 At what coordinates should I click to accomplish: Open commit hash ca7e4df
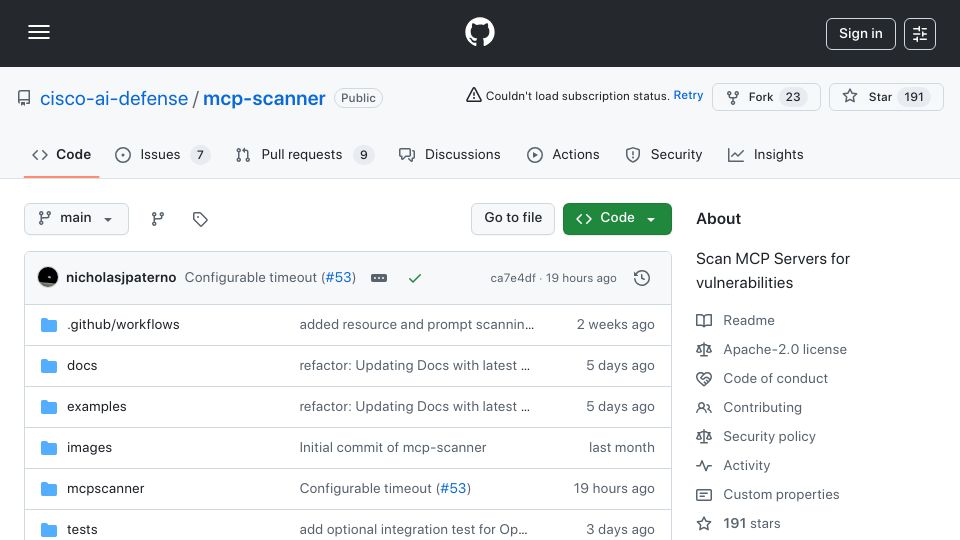coord(513,278)
